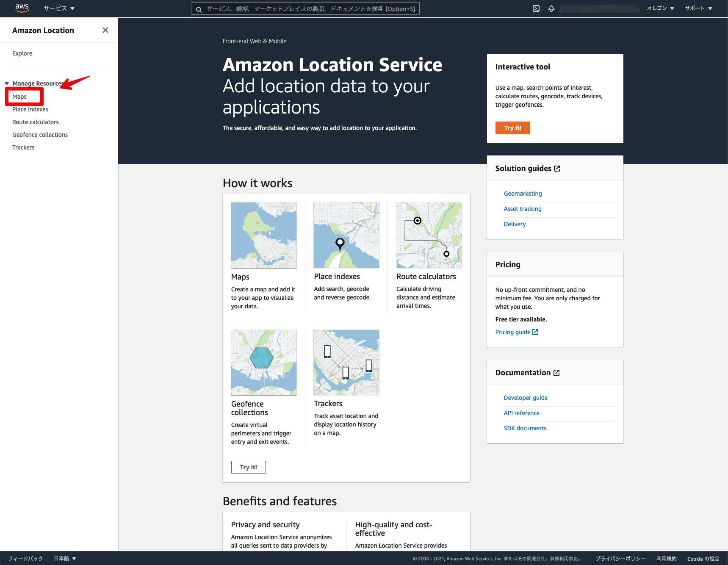728x565 pixels.
Task: Open Cookie の設定 preferences
Action: coord(703,559)
